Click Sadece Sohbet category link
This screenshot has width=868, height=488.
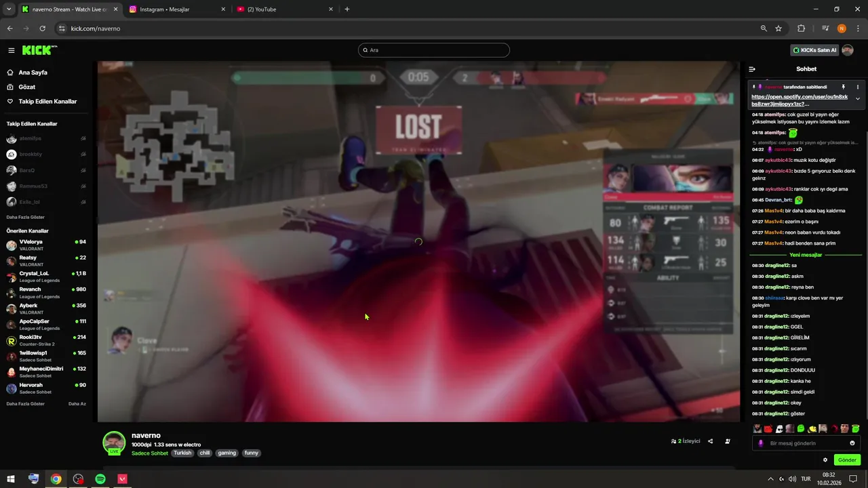(x=150, y=453)
